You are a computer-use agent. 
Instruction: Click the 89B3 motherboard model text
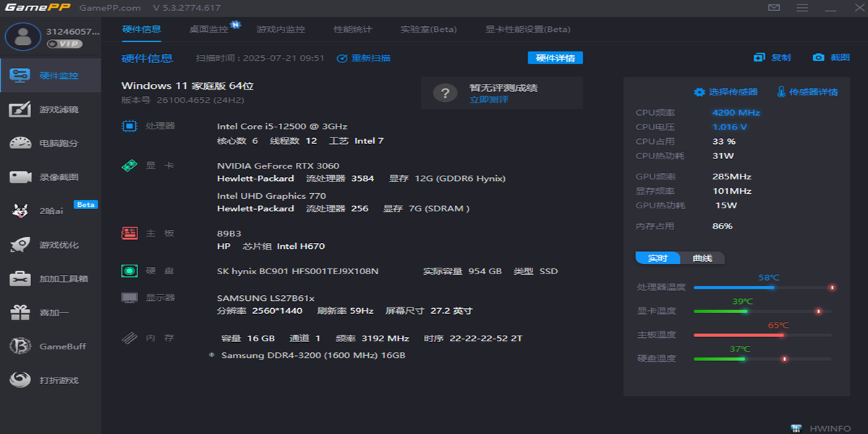coord(229,234)
